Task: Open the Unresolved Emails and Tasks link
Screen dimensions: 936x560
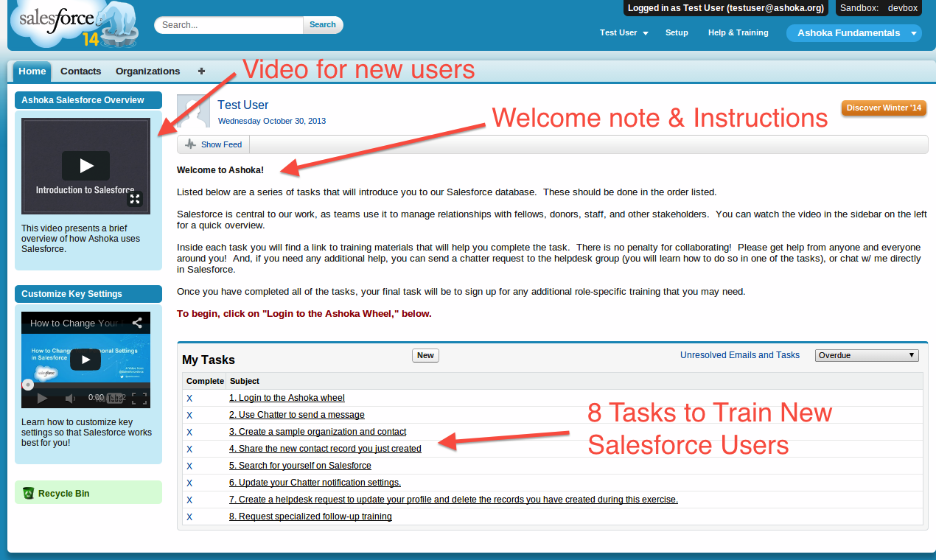Action: (740, 354)
